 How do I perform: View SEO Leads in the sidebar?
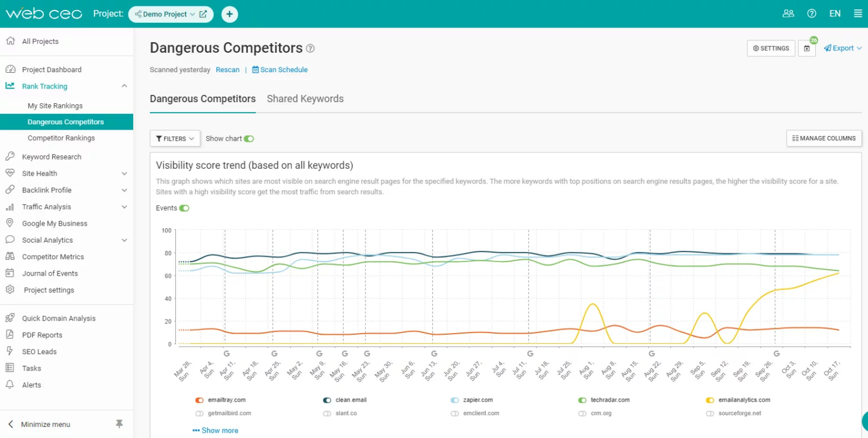point(38,351)
